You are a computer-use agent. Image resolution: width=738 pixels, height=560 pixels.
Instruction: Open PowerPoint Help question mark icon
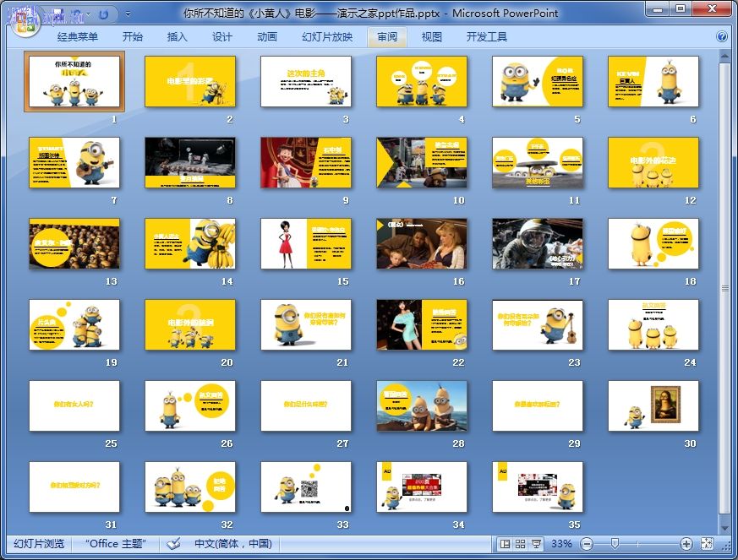722,36
